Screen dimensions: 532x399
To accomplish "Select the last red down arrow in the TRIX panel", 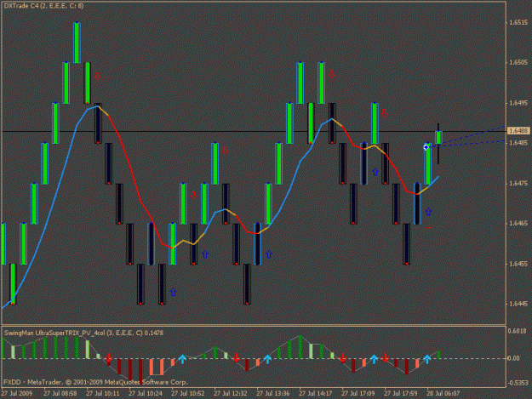I will click(x=385, y=357).
